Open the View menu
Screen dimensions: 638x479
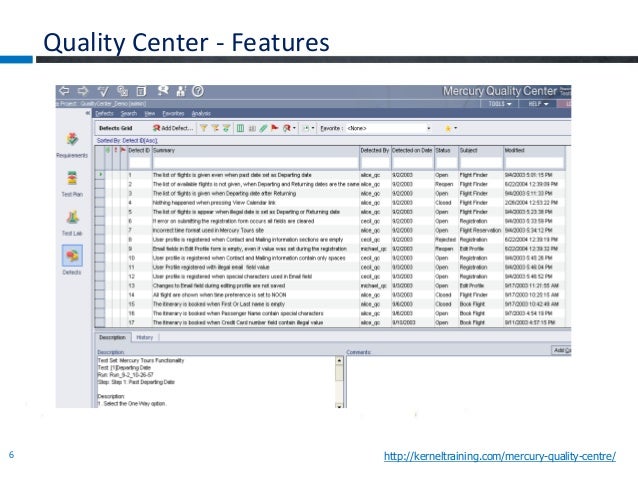tap(150, 114)
